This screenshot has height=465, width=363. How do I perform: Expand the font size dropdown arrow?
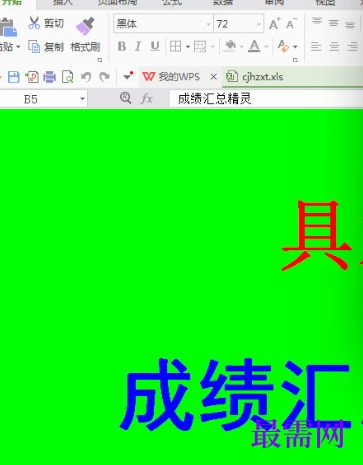(x=259, y=24)
